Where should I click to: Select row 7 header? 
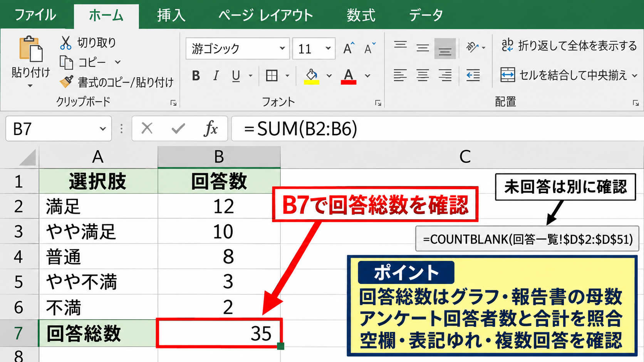(19, 333)
